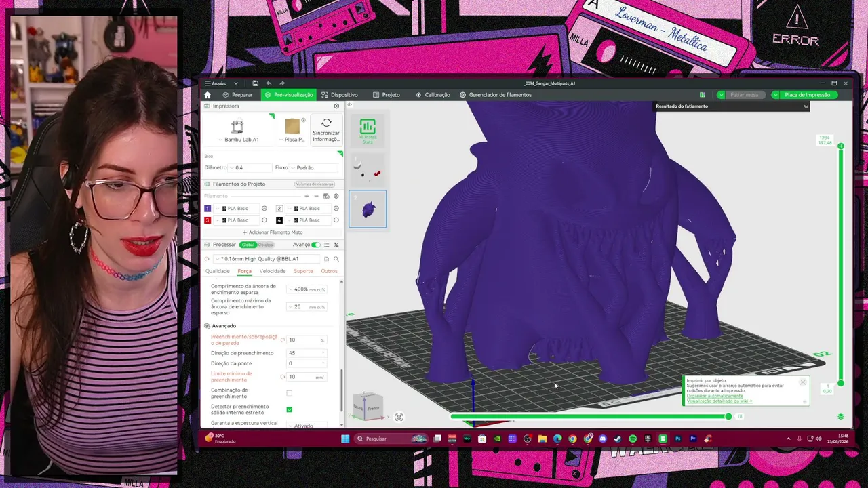Image resolution: width=868 pixels, height=488 pixels.
Task: Undo the last action arrow
Action: [x=269, y=83]
